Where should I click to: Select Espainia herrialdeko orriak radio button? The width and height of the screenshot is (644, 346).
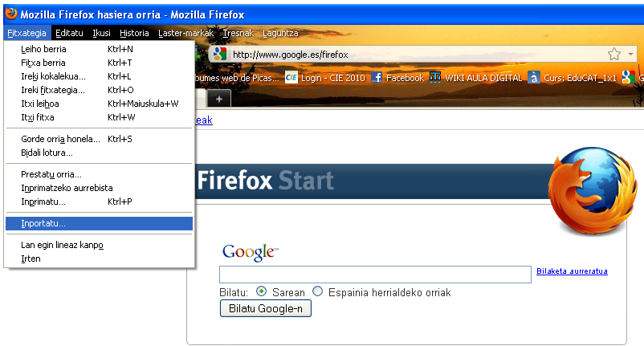317,292
